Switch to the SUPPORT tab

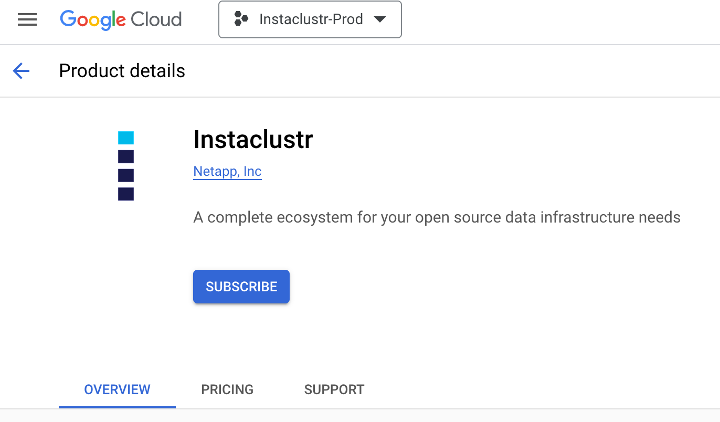click(x=334, y=389)
